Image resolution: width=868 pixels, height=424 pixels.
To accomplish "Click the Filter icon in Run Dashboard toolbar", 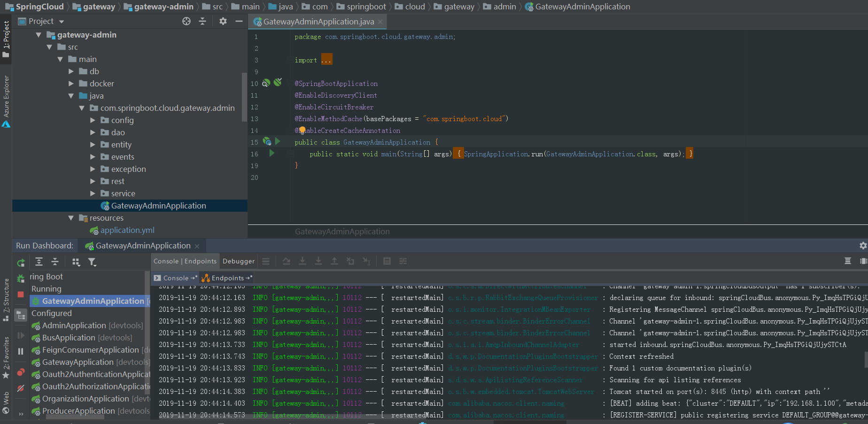I will pos(92,262).
